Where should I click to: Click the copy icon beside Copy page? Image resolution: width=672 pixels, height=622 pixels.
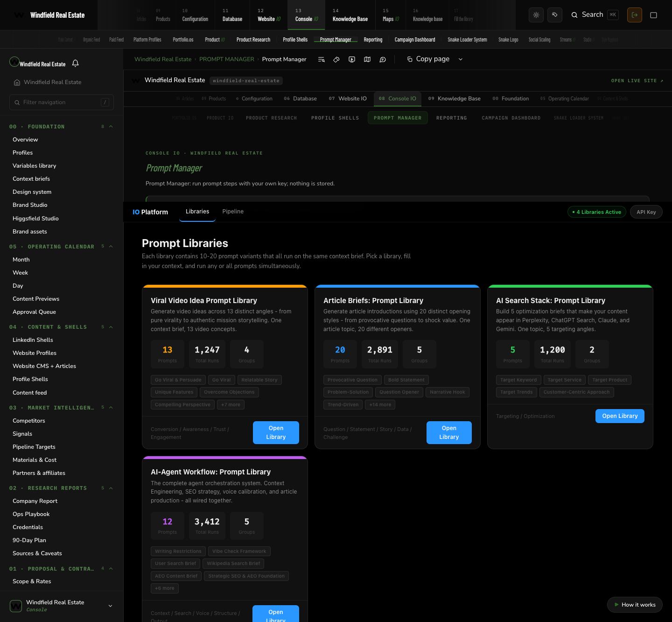click(x=410, y=59)
